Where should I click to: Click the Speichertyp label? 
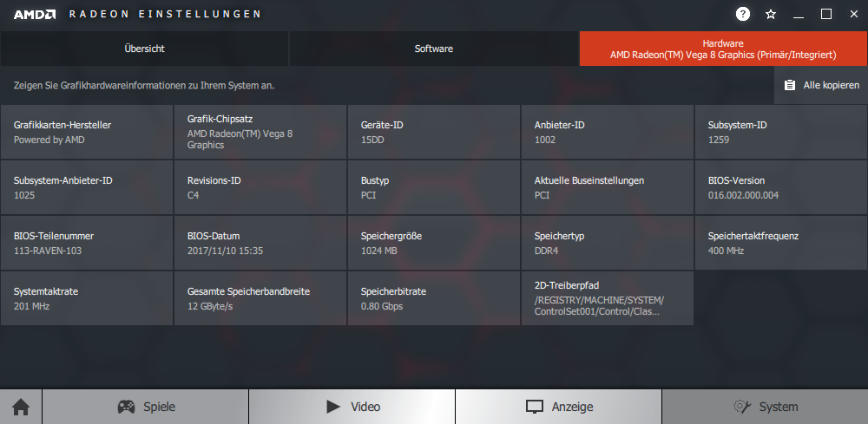[x=559, y=236]
